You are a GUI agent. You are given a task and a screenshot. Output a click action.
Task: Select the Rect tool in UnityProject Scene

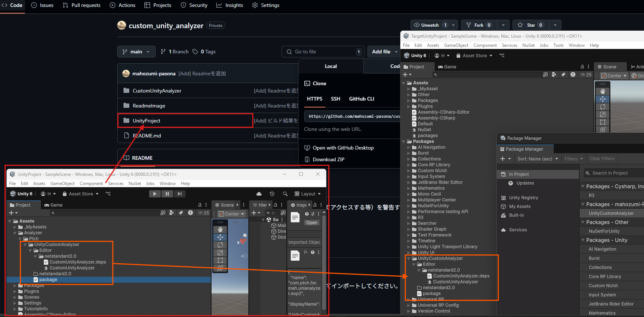pyautogui.click(x=220, y=260)
